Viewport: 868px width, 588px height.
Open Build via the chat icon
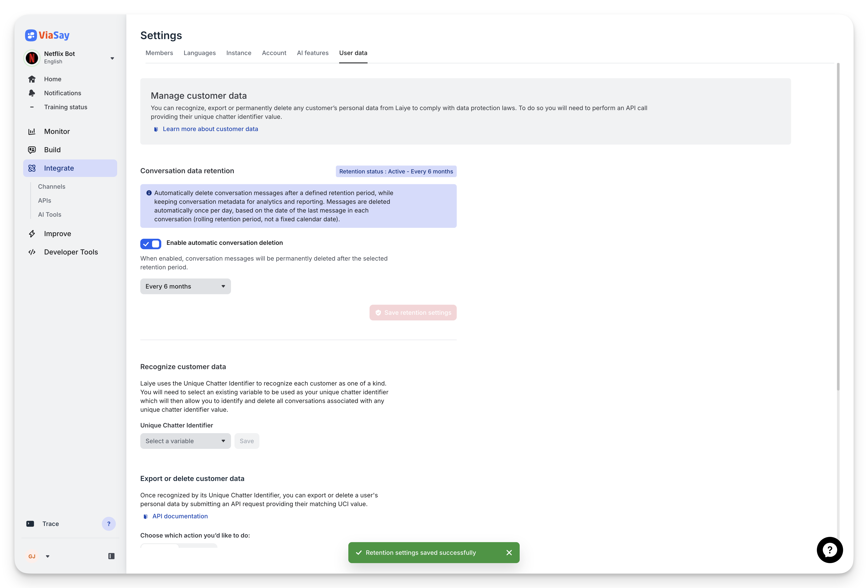(x=32, y=150)
